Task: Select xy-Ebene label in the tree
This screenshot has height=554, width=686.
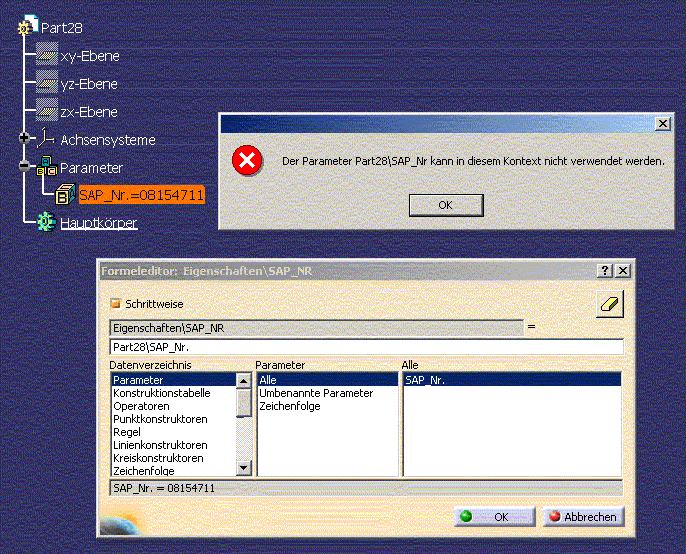Action: coord(90,56)
